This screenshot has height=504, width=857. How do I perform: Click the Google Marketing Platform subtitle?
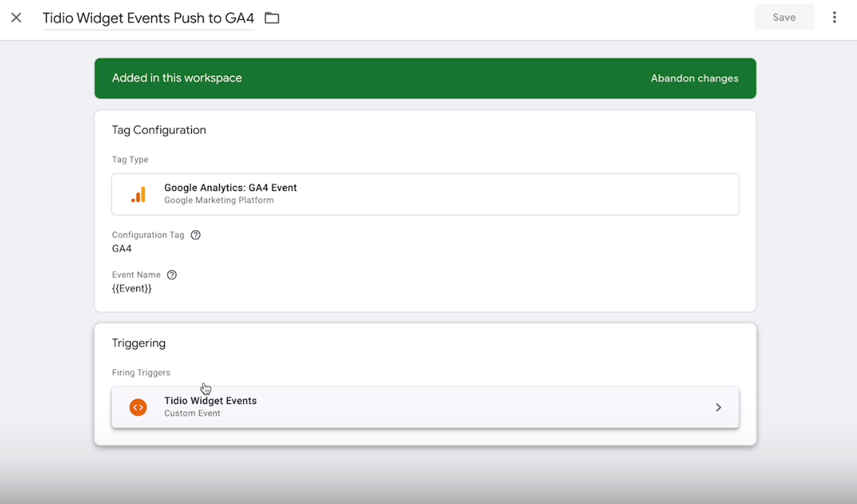[x=219, y=200]
